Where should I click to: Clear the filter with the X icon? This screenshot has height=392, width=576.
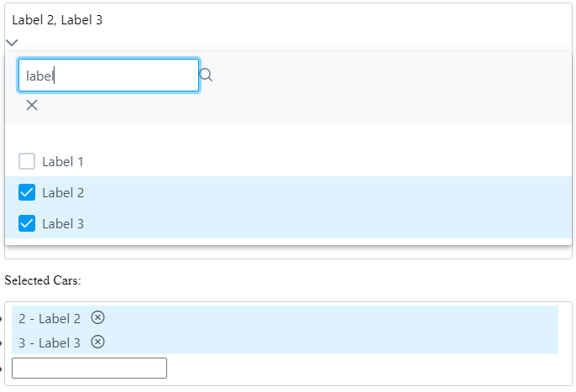tap(32, 105)
